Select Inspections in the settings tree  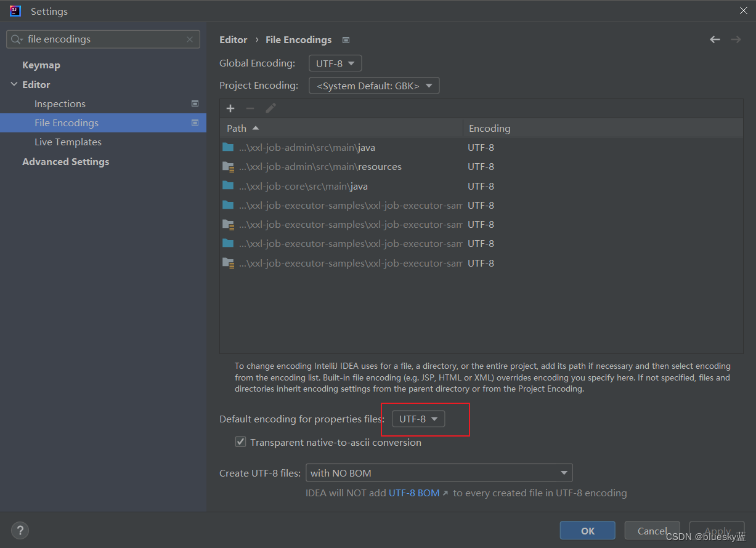(x=60, y=104)
